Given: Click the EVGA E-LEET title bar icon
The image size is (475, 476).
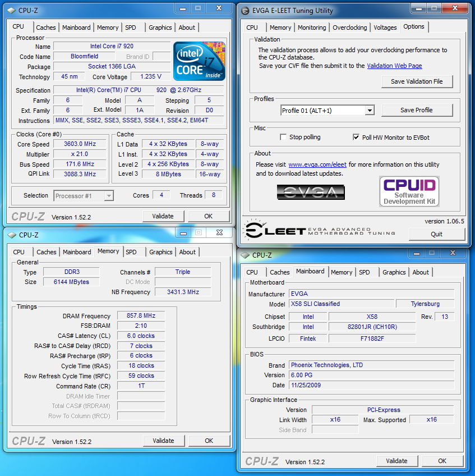Looking at the screenshot, I should pyautogui.click(x=245, y=10).
